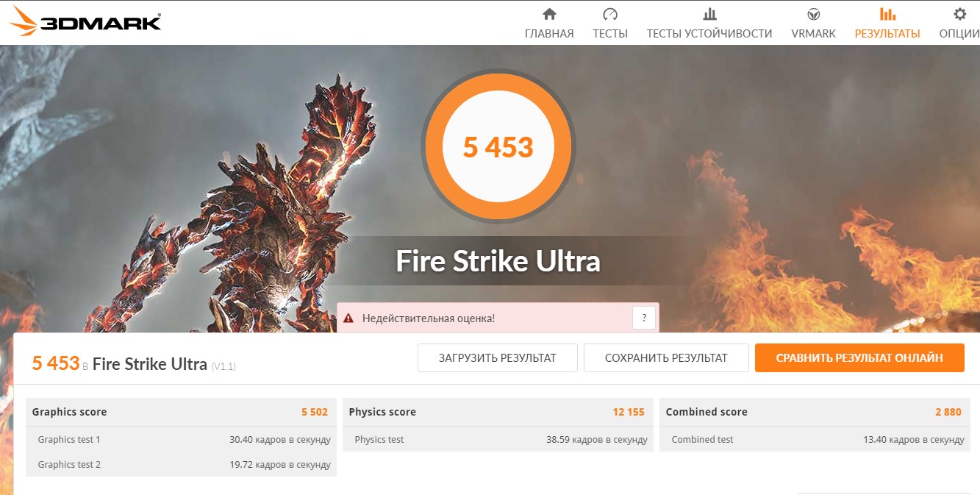Screen dimensions: 980x495
Task: Click the Fire Strike Ultra title banner
Action: pos(498,261)
